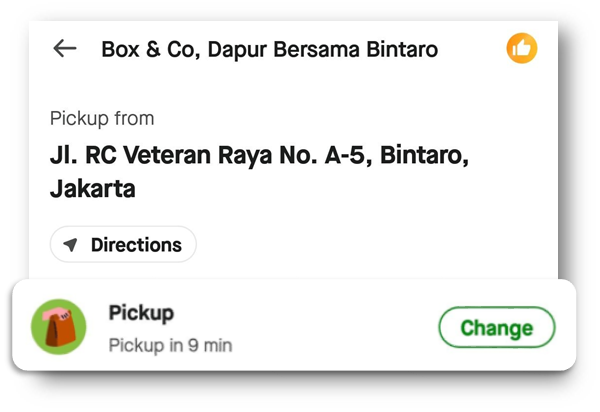Viewport: 600px width, 412px height.
Task: Open Directions to the pickup address
Action: 123,245
